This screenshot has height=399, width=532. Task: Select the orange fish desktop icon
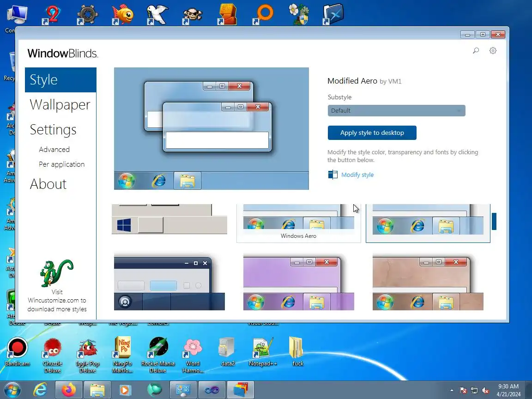pyautogui.click(x=122, y=15)
